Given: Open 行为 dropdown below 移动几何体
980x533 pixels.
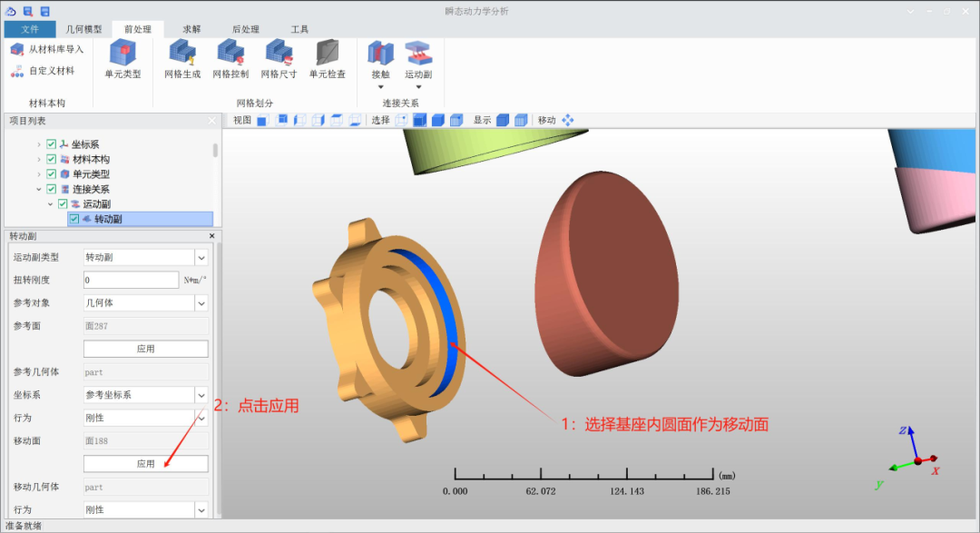Looking at the screenshot, I should [x=201, y=510].
